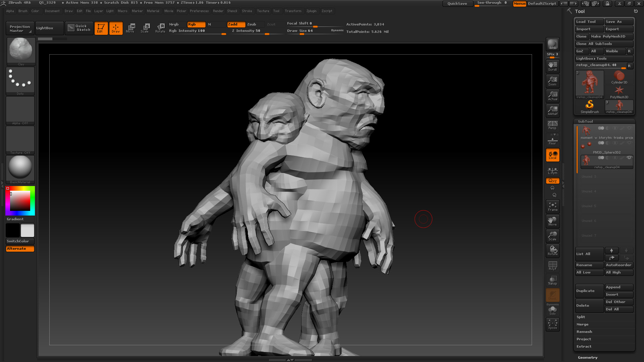Enable RGB painting mode
Screen dimensions: 644x362
193,24
